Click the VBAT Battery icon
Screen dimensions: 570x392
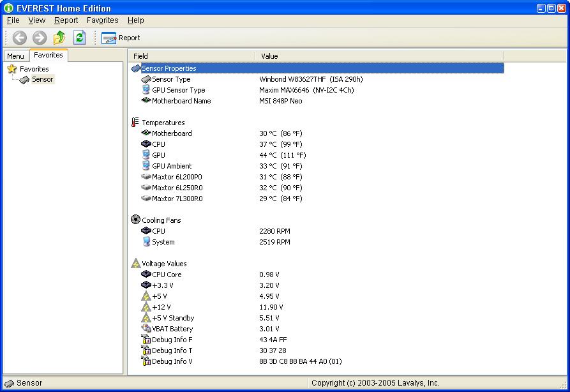click(x=146, y=328)
